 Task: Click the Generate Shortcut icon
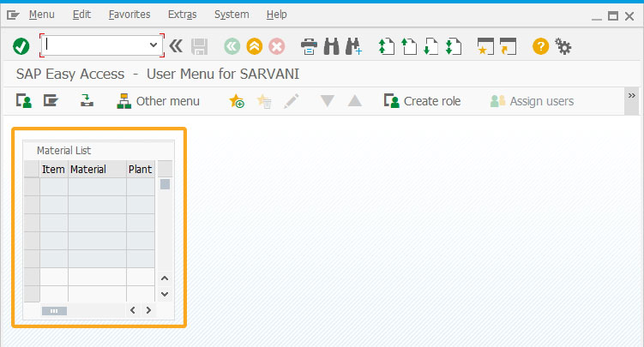click(x=508, y=46)
